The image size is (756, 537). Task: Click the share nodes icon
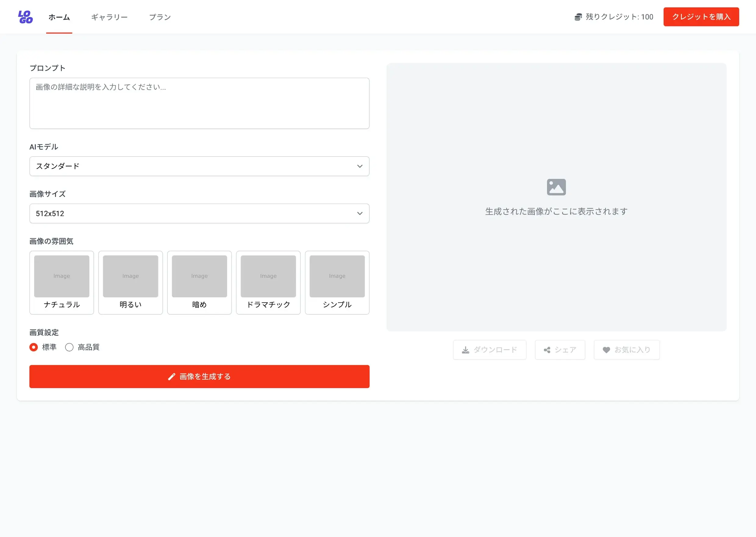pos(547,350)
